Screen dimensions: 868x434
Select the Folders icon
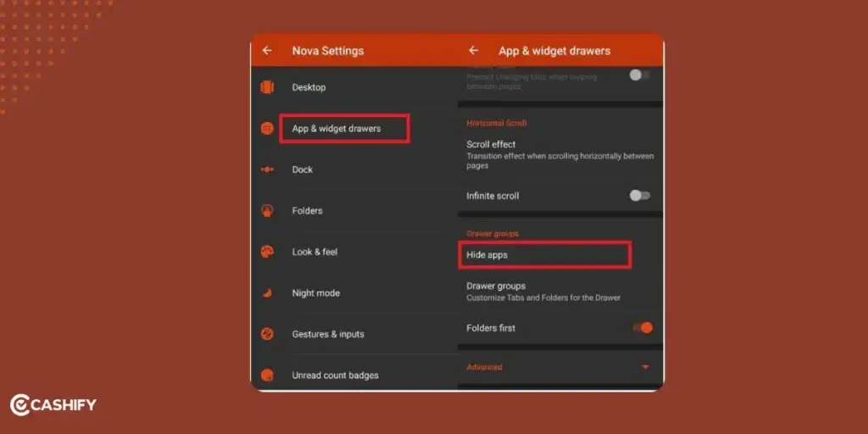pyautogui.click(x=267, y=211)
